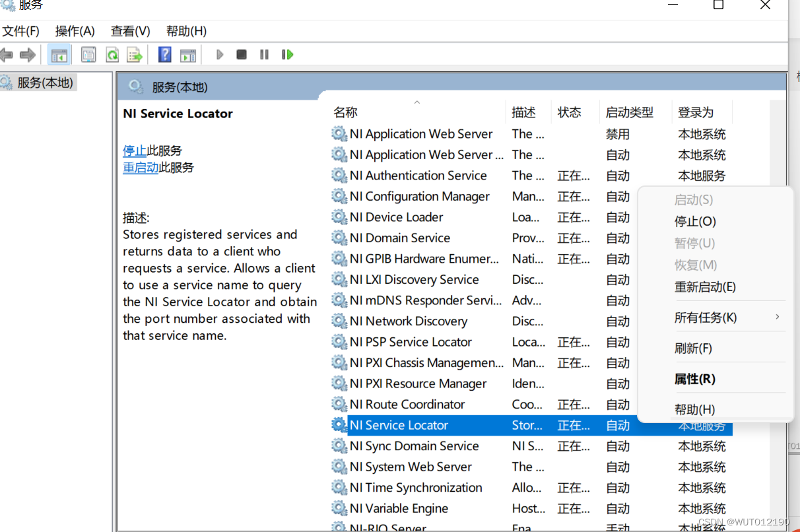Sort by the 登录为 column header

coord(702,112)
